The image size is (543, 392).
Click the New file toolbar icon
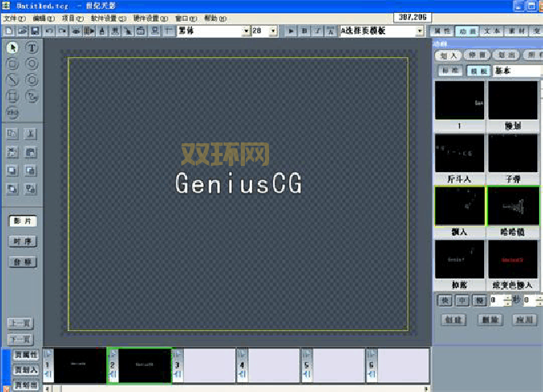coord(9,31)
